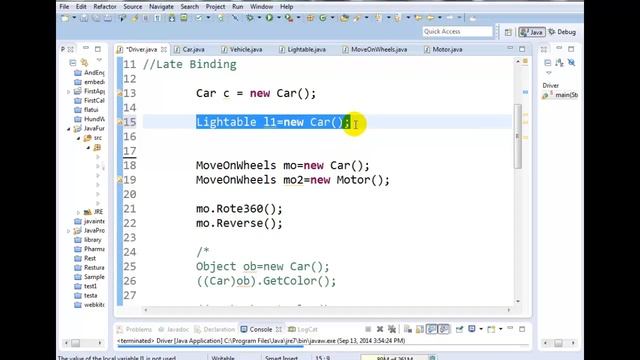
Task: Click the Car c = new Car() line
Action: click(256, 93)
